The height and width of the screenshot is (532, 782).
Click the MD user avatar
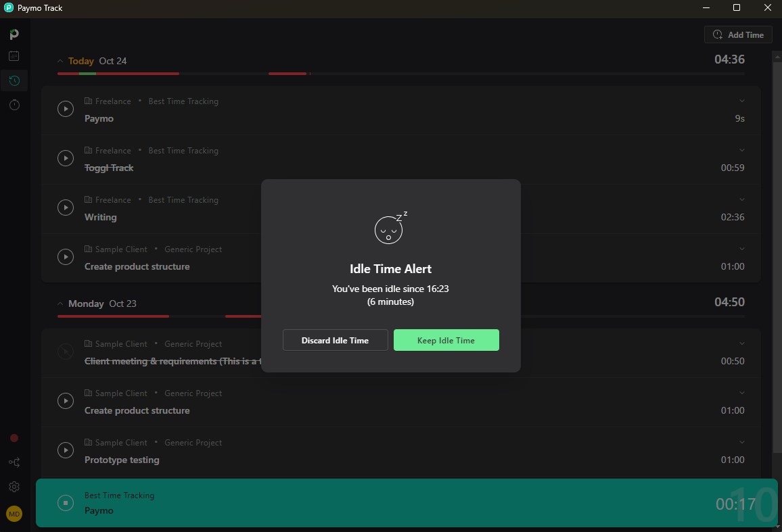(14, 514)
